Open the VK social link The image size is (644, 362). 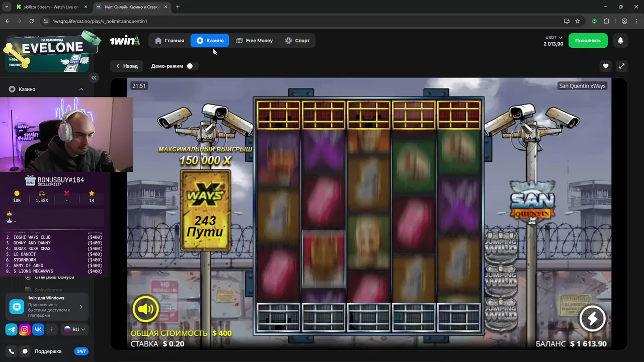38,329
